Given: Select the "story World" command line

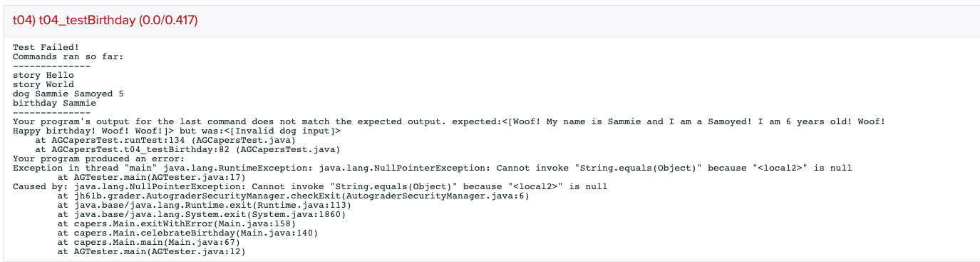Looking at the screenshot, I should tap(43, 84).
